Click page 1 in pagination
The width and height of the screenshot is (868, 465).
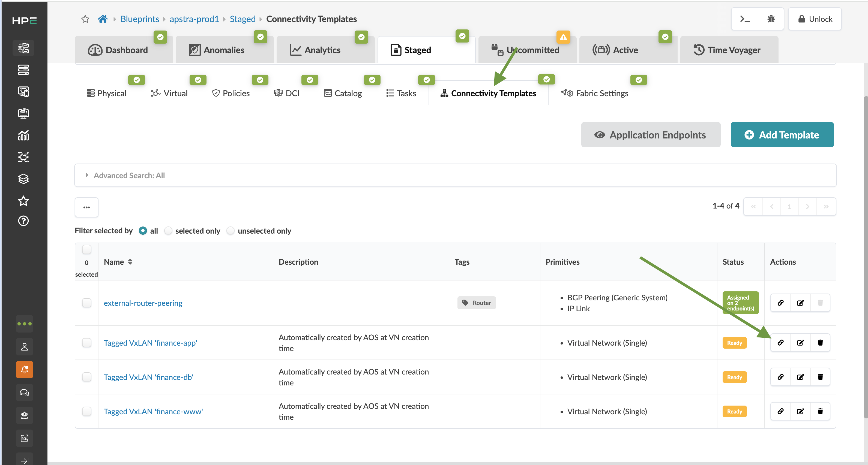(789, 207)
